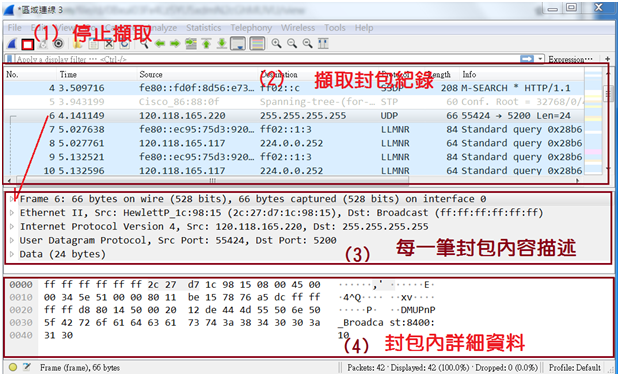Sort packets by the Time column
This screenshot has height=376, width=620.
pos(97,74)
